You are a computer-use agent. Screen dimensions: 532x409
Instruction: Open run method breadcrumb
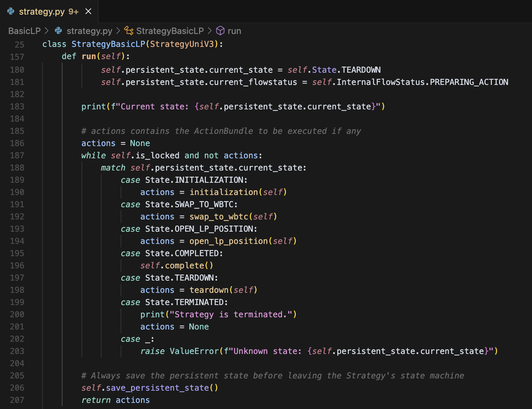[234, 31]
